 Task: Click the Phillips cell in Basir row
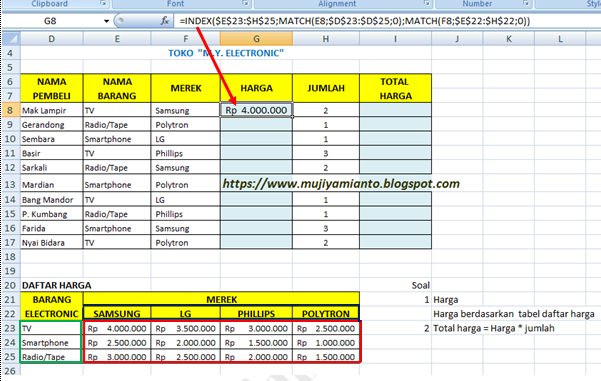click(x=186, y=153)
